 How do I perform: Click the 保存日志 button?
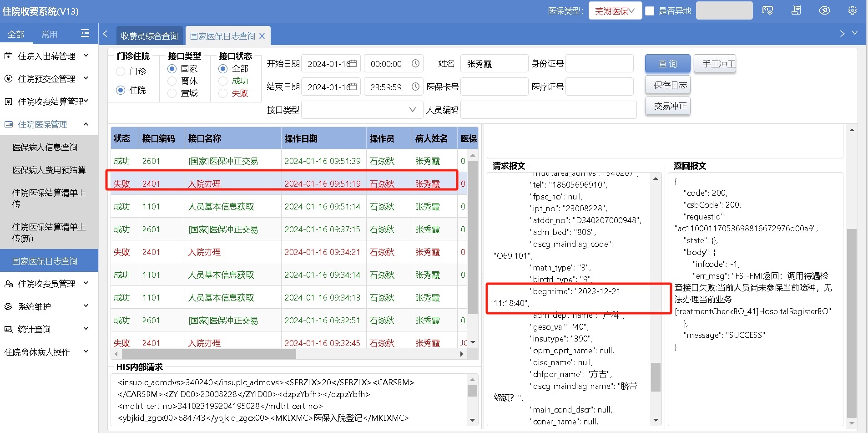tap(667, 85)
